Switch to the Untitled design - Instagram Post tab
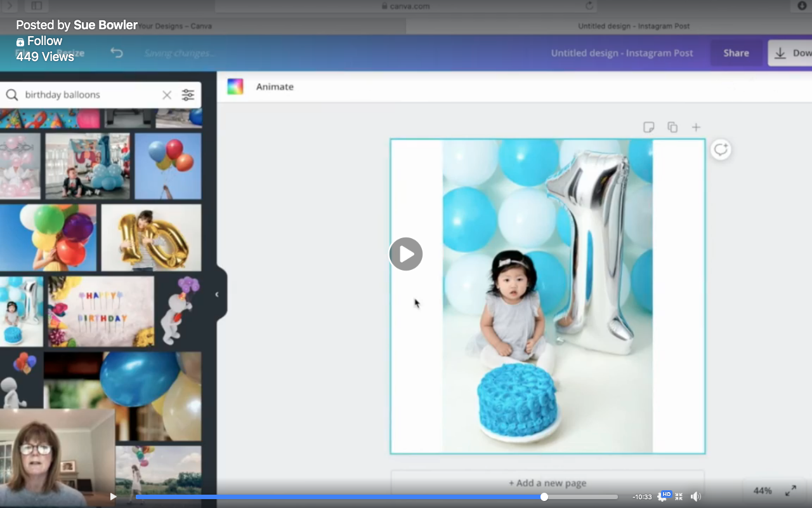 click(x=634, y=26)
